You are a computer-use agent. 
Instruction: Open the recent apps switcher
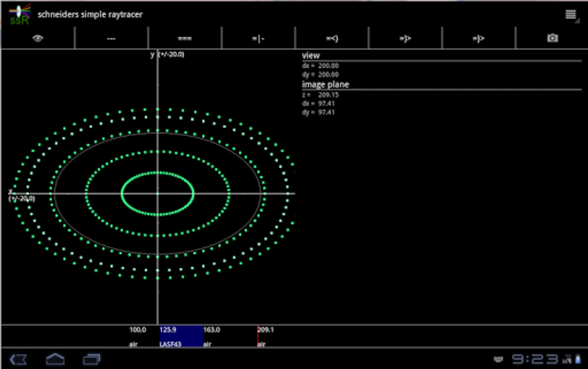pyautogui.click(x=92, y=360)
